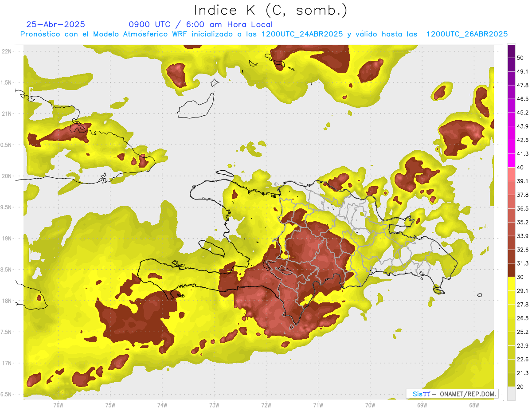
Task: Click the "74W" longitude label
Action: pyautogui.click(x=162, y=405)
